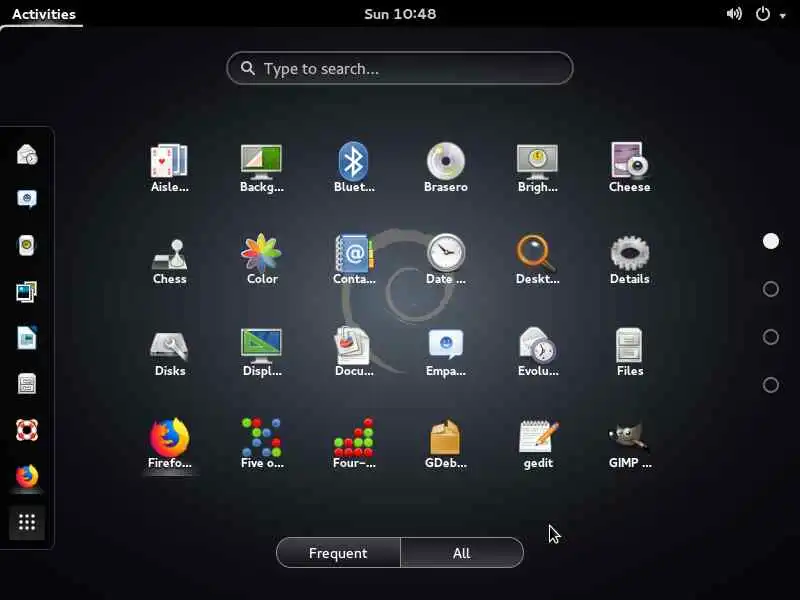The width and height of the screenshot is (800, 600).
Task: Go to the third app page indicator
Action: tap(770, 337)
